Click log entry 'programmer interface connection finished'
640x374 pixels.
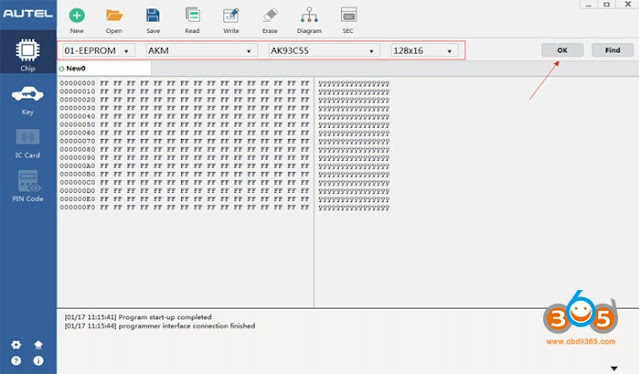160,326
